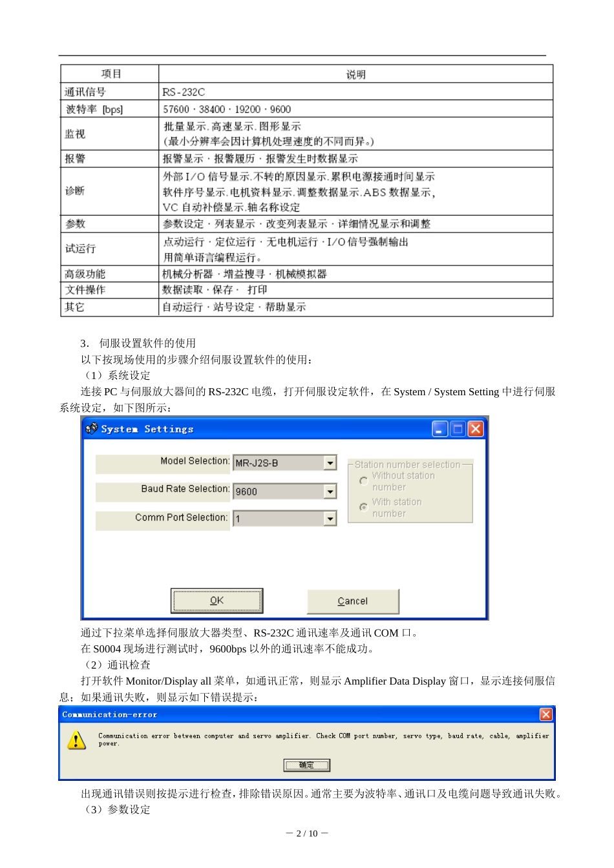
Task: Click the warning icon in Communication-error dialog
Action: 76,740
